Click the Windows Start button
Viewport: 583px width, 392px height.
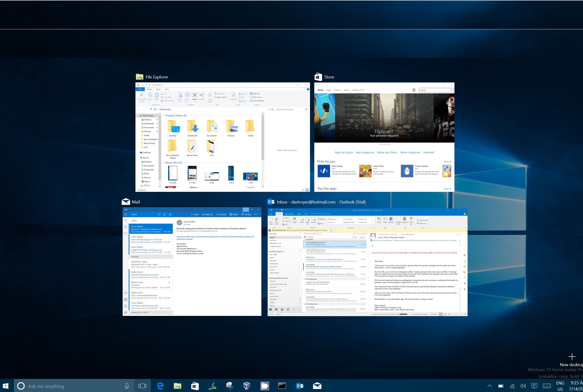tap(6, 386)
